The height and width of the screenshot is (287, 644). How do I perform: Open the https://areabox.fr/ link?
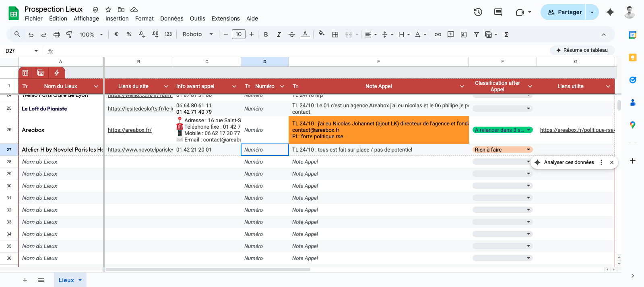(x=130, y=130)
